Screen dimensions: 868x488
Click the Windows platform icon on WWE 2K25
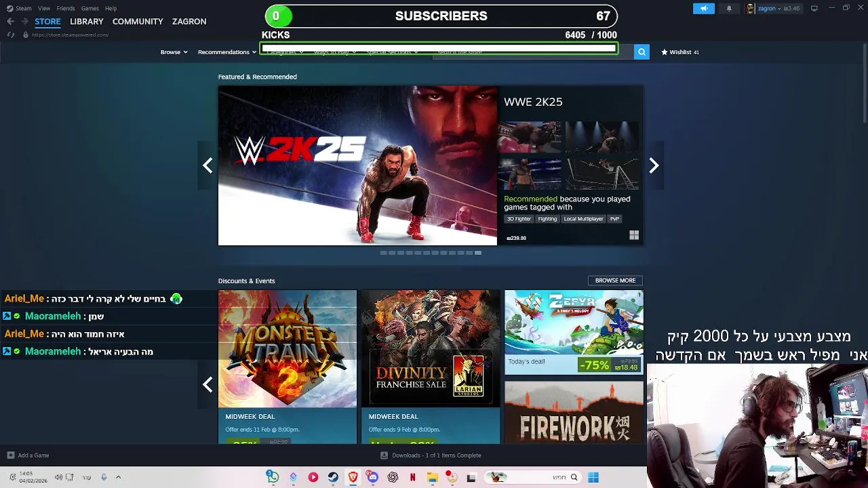pos(634,235)
